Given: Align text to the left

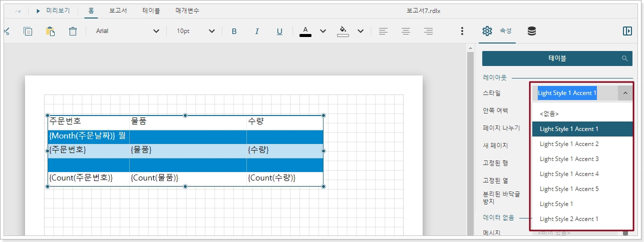Looking at the screenshot, I should (383, 31).
